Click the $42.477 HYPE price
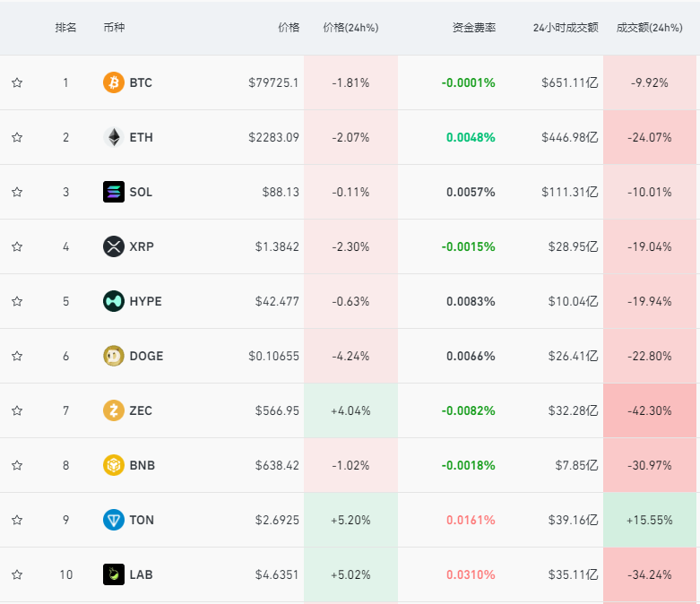The width and height of the screenshot is (700, 604). (x=277, y=301)
